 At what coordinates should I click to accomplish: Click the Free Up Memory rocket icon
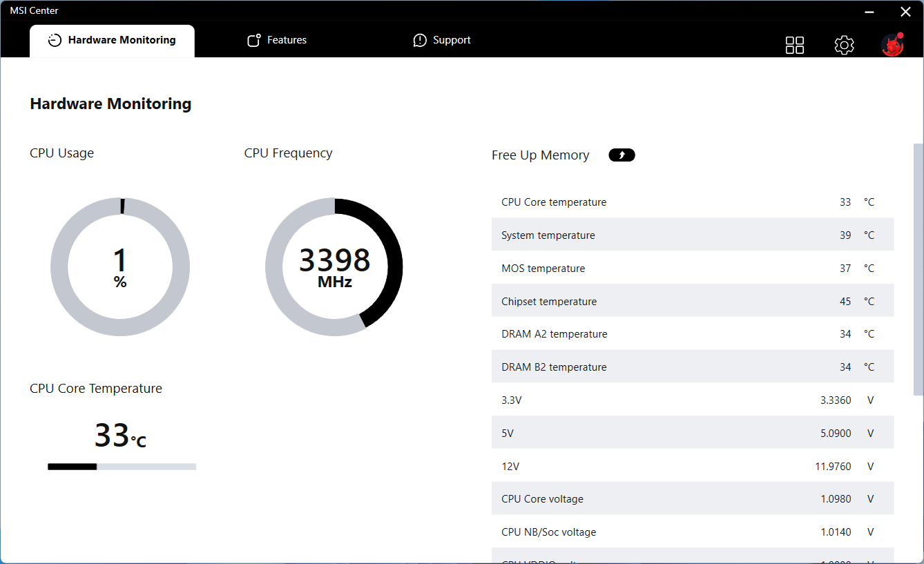pos(622,155)
